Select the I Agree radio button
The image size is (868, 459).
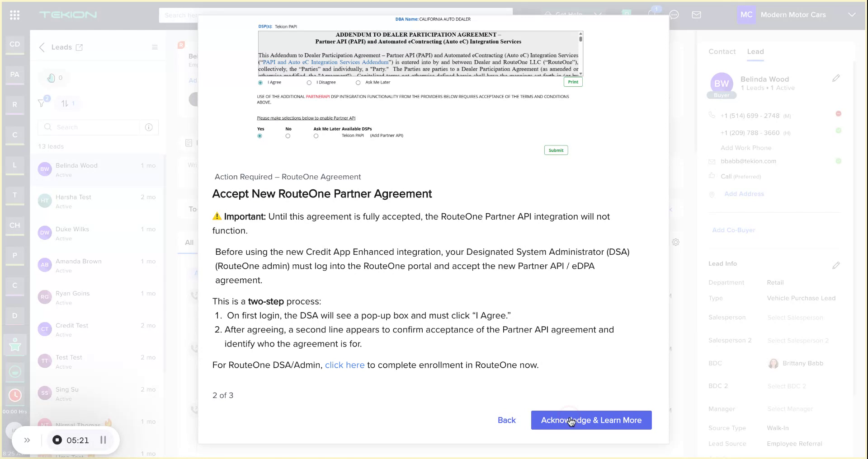(260, 83)
